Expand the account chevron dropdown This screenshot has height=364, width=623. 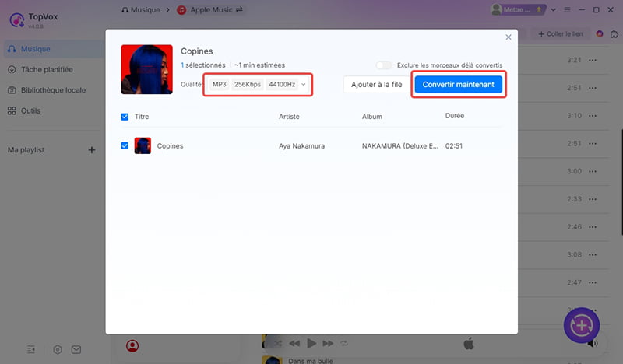(553, 10)
